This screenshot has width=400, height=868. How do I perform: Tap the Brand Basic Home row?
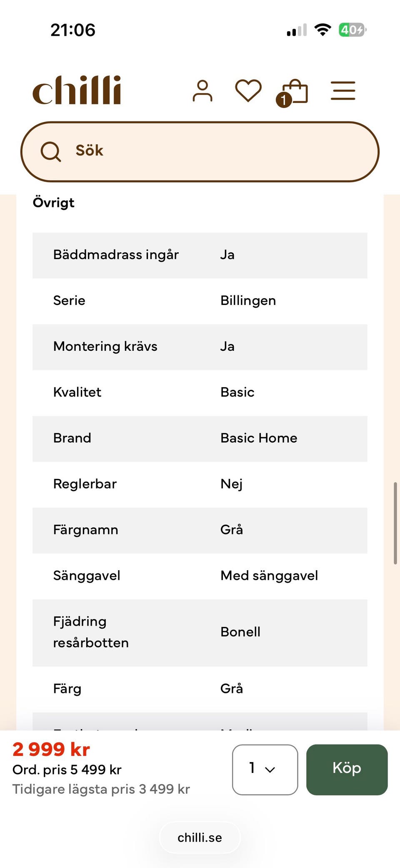(x=200, y=438)
